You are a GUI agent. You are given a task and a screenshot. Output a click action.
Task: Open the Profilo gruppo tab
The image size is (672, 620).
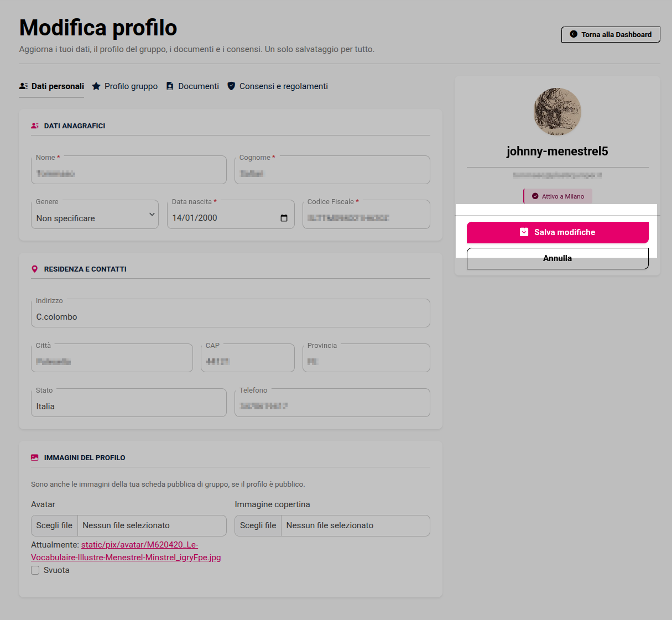tap(125, 86)
